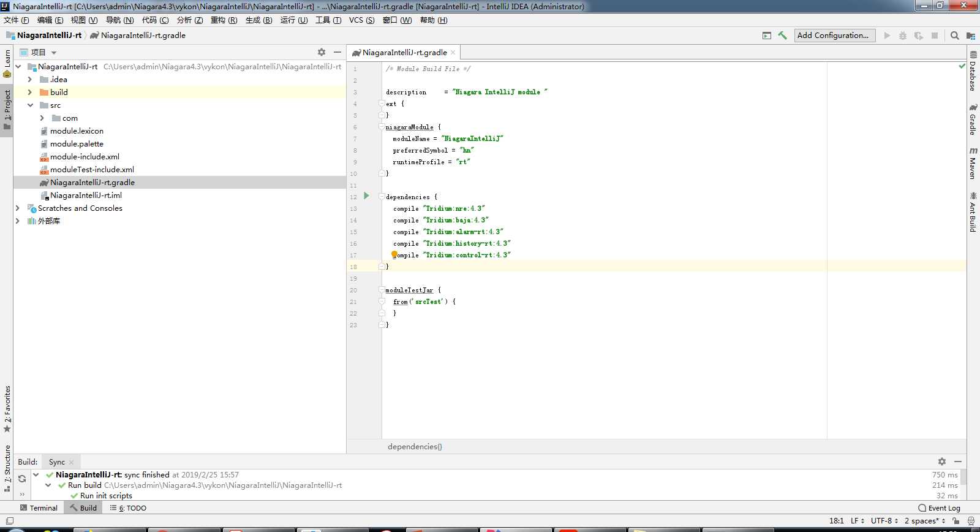
Task: Open the 文件 (F) menu
Action: tap(17, 20)
